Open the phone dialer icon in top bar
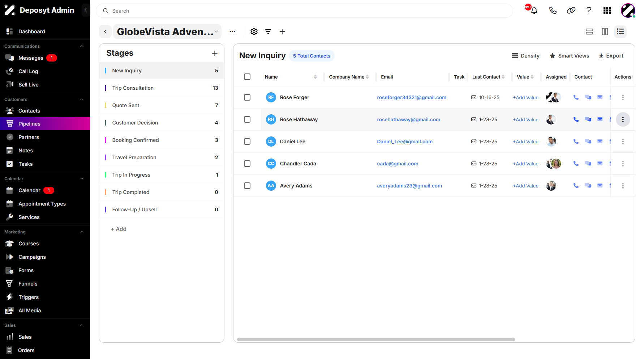The height and width of the screenshot is (359, 644). click(553, 10)
